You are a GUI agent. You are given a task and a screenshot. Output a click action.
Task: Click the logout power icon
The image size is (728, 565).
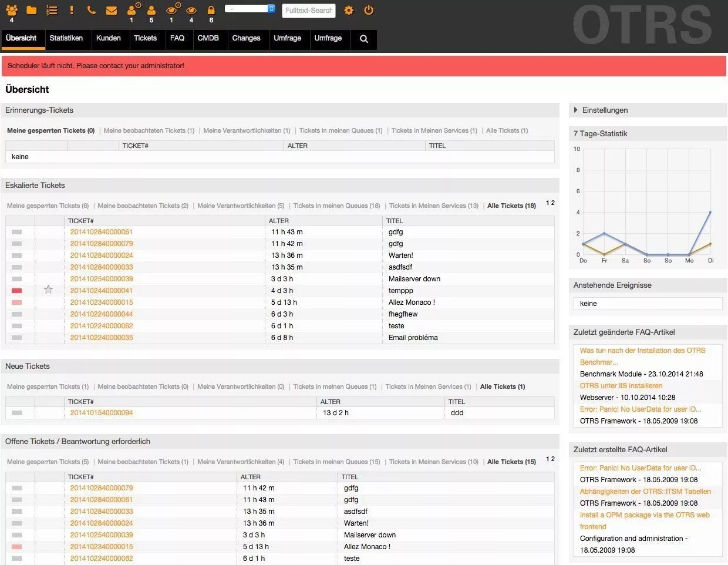click(x=369, y=10)
